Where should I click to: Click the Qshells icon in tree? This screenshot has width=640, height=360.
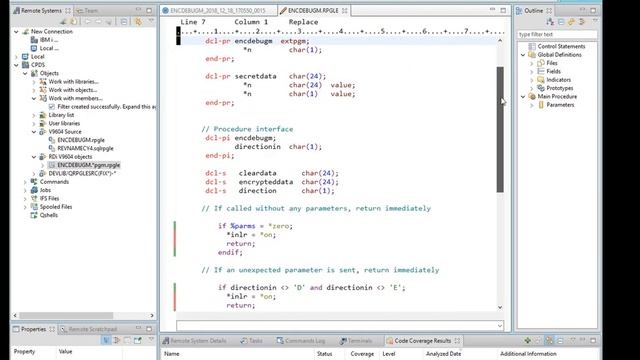pyautogui.click(x=34, y=215)
